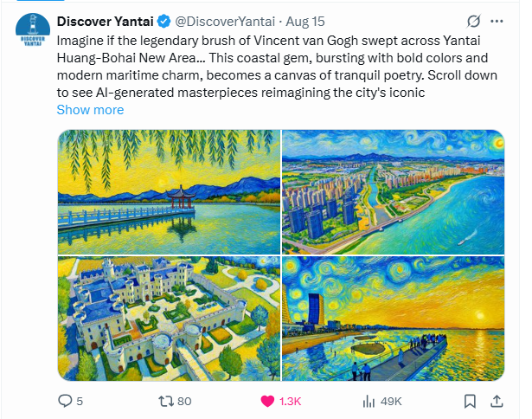Share post using upload arrow icon
Screen dimensions: 532x419
[497, 401]
